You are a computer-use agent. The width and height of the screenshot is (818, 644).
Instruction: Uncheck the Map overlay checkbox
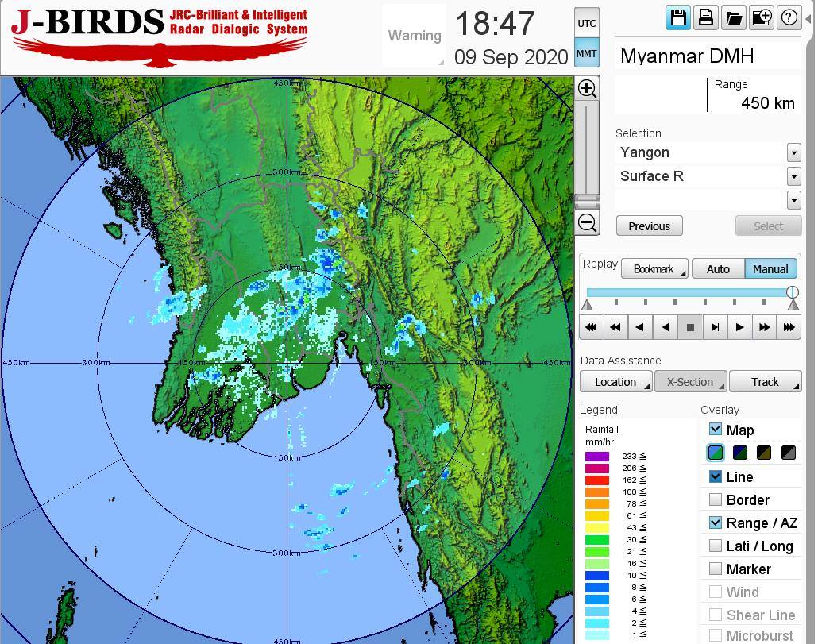pos(716,430)
